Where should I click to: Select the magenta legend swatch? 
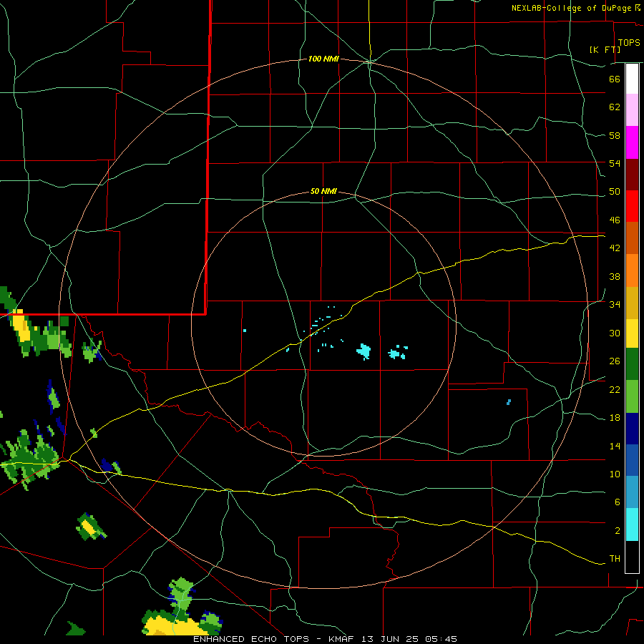point(632,142)
